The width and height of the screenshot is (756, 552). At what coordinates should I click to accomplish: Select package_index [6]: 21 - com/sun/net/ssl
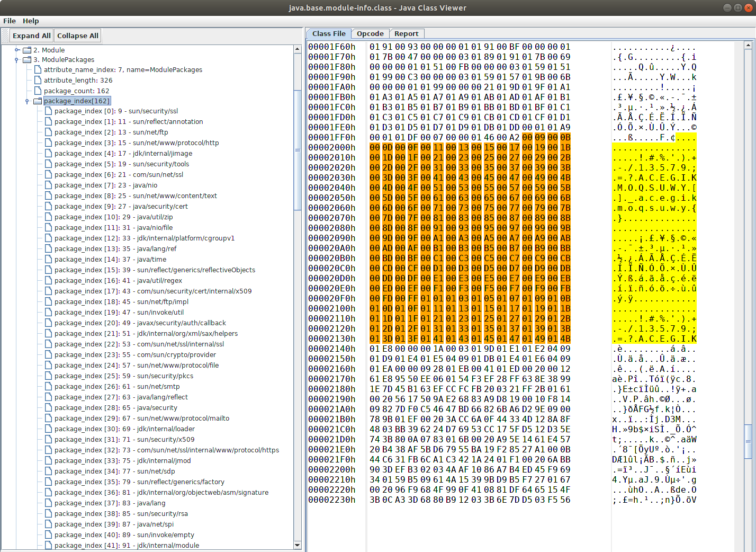[119, 174]
